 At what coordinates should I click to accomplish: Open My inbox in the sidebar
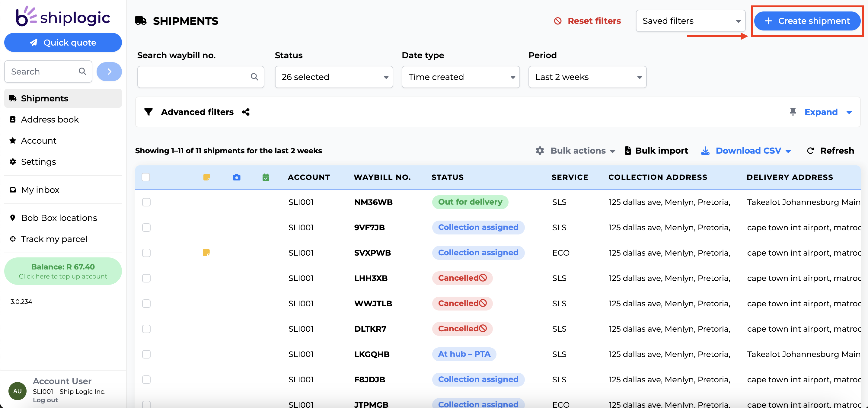click(63, 190)
